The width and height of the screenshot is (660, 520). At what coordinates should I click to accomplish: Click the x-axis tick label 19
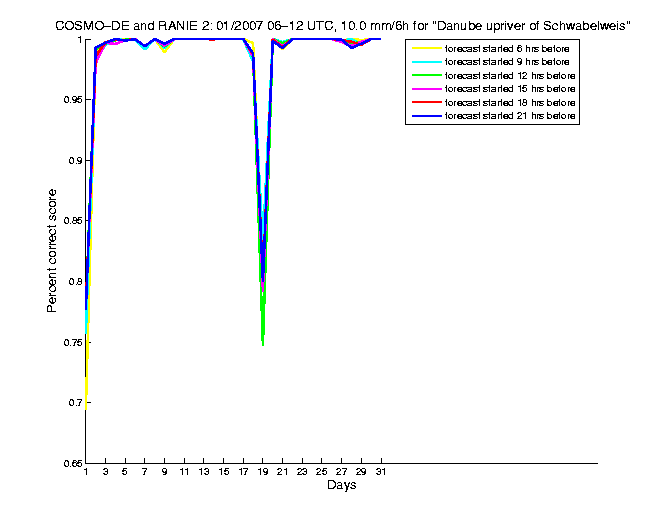263,472
